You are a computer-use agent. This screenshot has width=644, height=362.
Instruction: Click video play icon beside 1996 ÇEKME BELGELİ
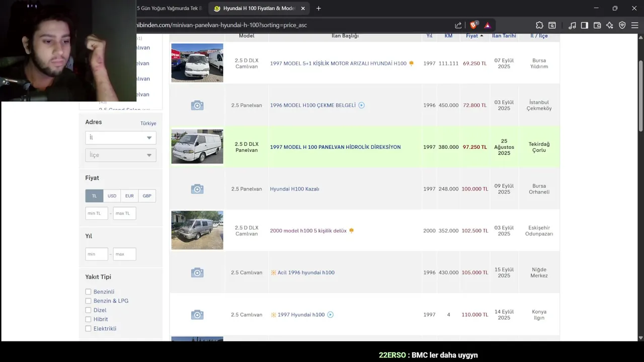point(361,105)
